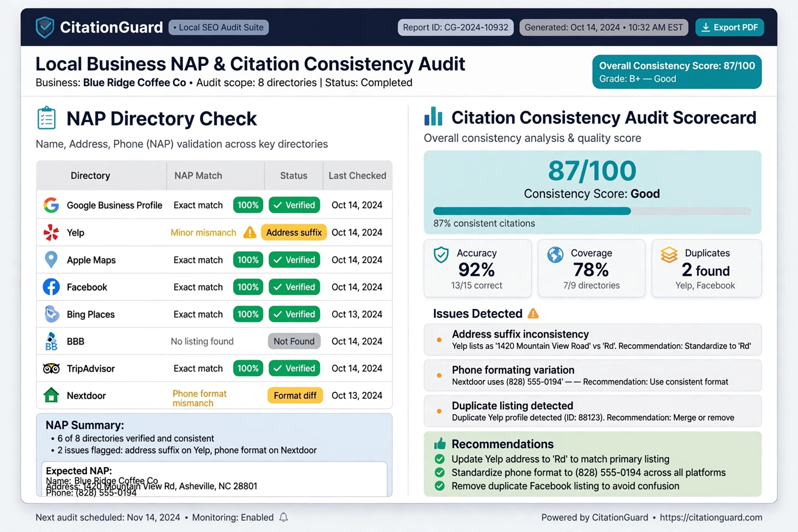This screenshot has width=798, height=532.
Task: Click the Generated Oct 14, 2024 timestamp pill
Action: 603,27
